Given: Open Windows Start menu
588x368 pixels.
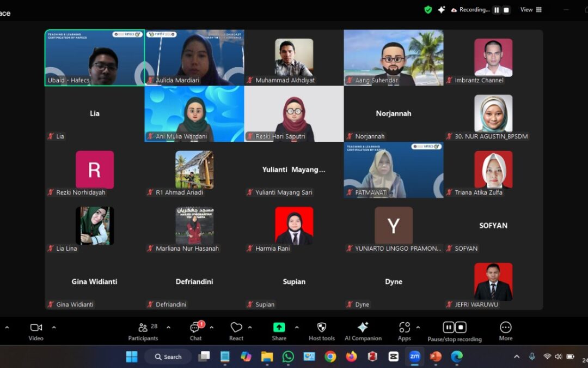Looking at the screenshot, I should (132, 357).
